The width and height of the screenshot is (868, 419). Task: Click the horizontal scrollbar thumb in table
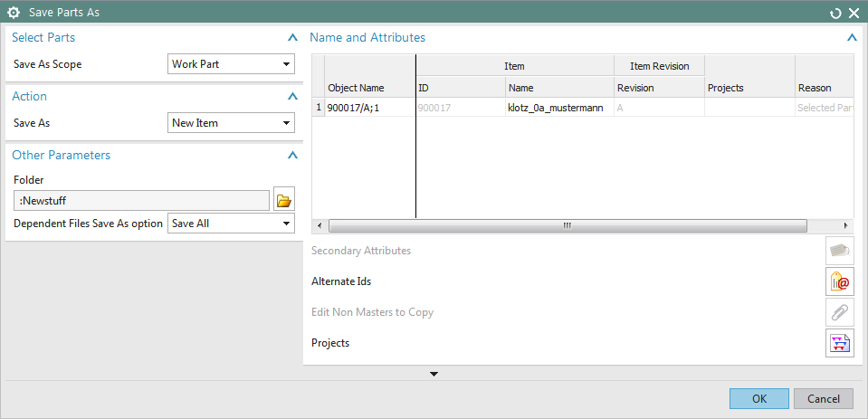568,226
